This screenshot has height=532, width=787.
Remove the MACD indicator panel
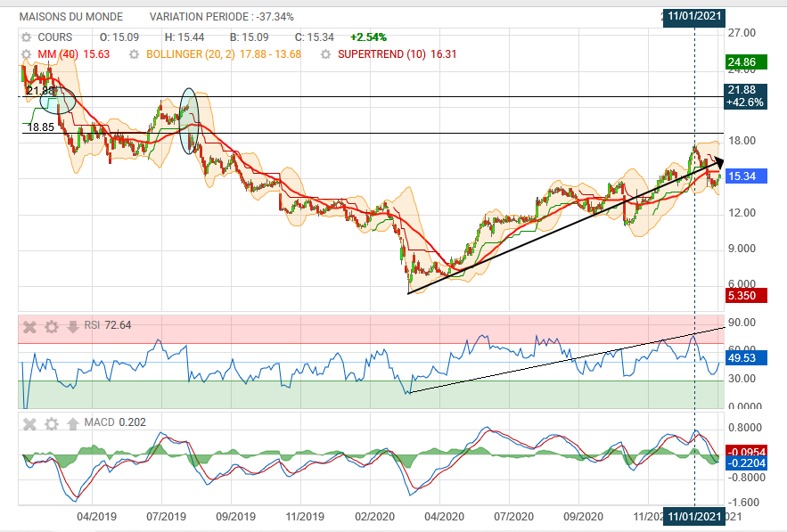pos(29,422)
